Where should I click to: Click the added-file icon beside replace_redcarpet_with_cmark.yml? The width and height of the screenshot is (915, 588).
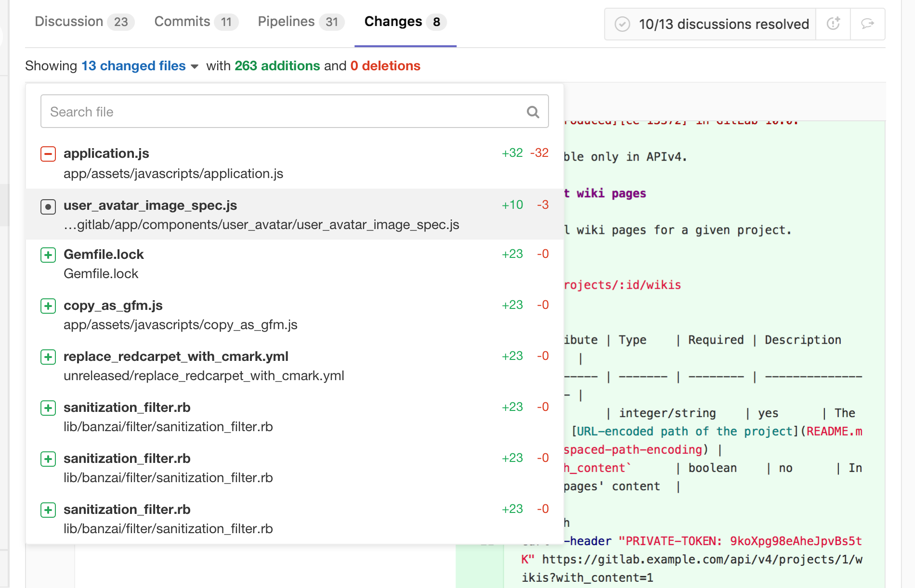(48, 357)
